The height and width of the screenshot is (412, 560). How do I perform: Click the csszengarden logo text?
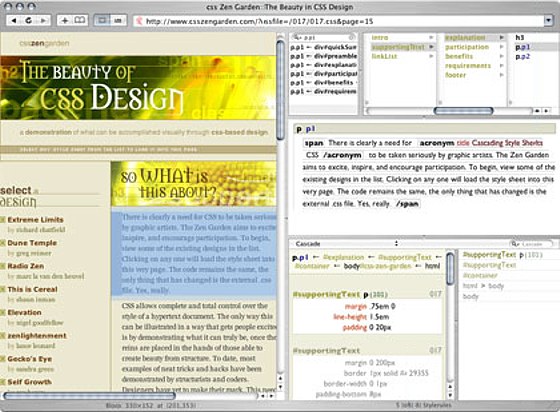tap(44, 44)
